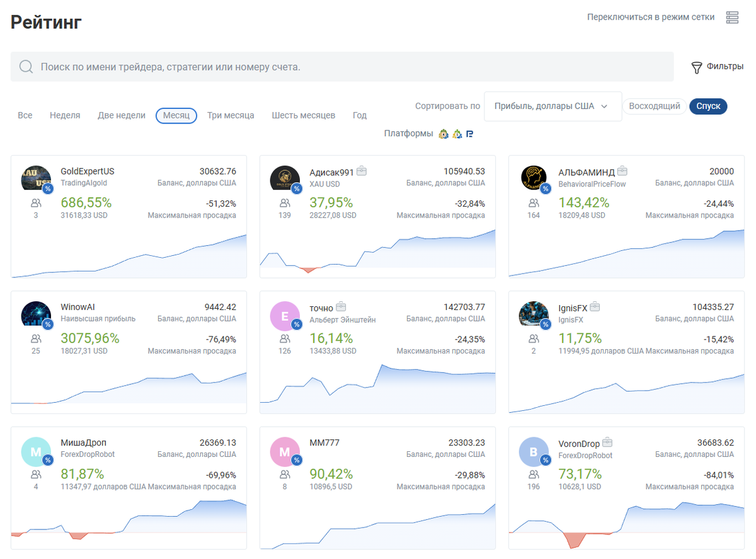The height and width of the screenshot is (559, 756).
Task: Click the magnifier icon in search bar
Action: coord(26,67)
